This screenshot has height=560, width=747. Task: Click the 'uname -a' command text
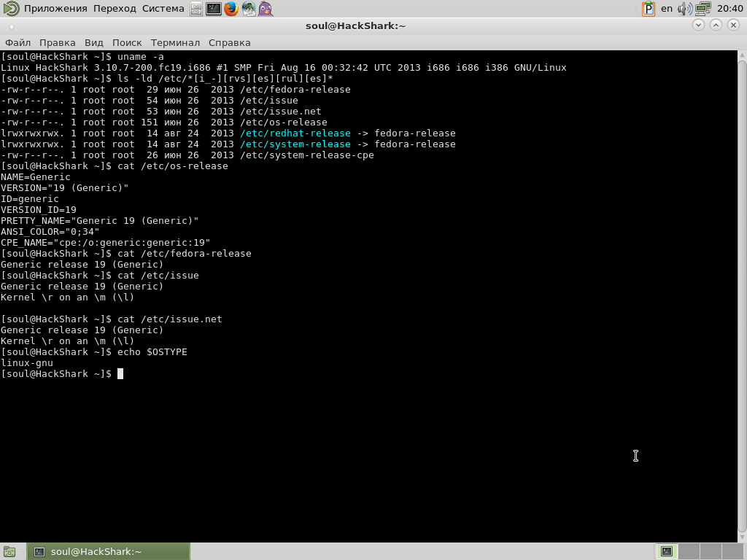pyautogui.click(x=141, y=57)
